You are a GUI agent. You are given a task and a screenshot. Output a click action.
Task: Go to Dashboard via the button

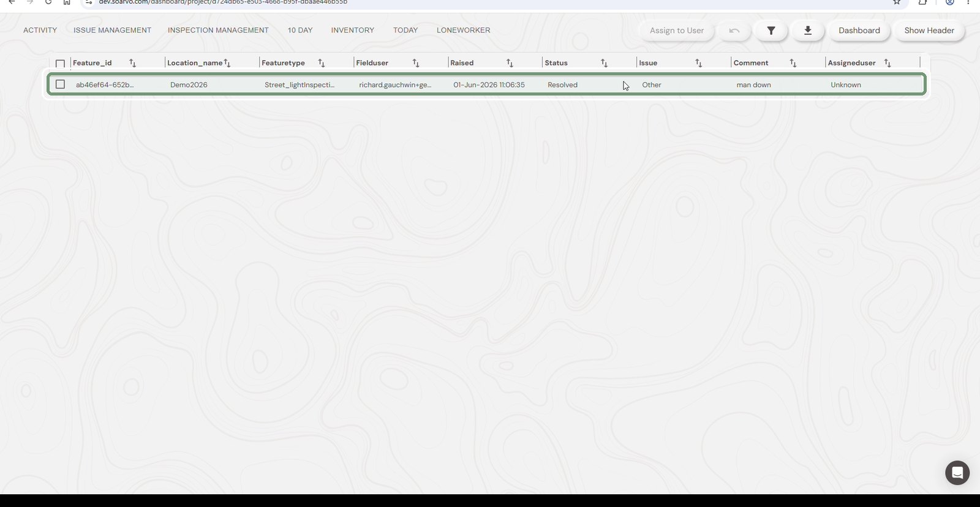[x=859, y=31]
